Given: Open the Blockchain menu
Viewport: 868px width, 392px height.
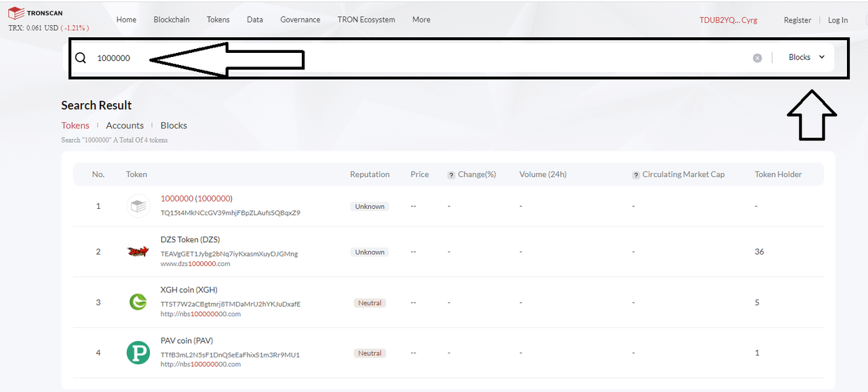Looking at the screenshot, I should coord(172,20).
